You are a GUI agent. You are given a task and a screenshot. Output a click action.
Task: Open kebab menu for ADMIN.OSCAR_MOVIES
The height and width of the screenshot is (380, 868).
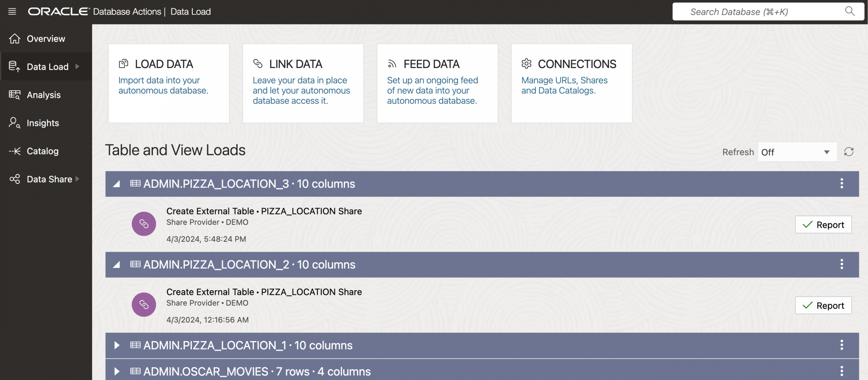point(842,371)
